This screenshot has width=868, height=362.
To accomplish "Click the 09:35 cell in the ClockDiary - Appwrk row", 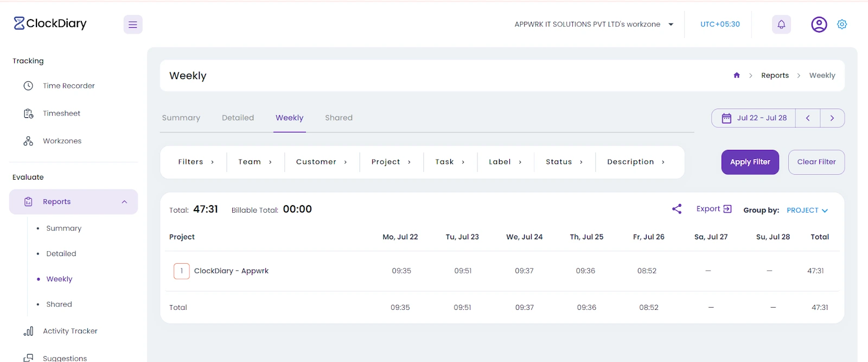I will (401, 271).
